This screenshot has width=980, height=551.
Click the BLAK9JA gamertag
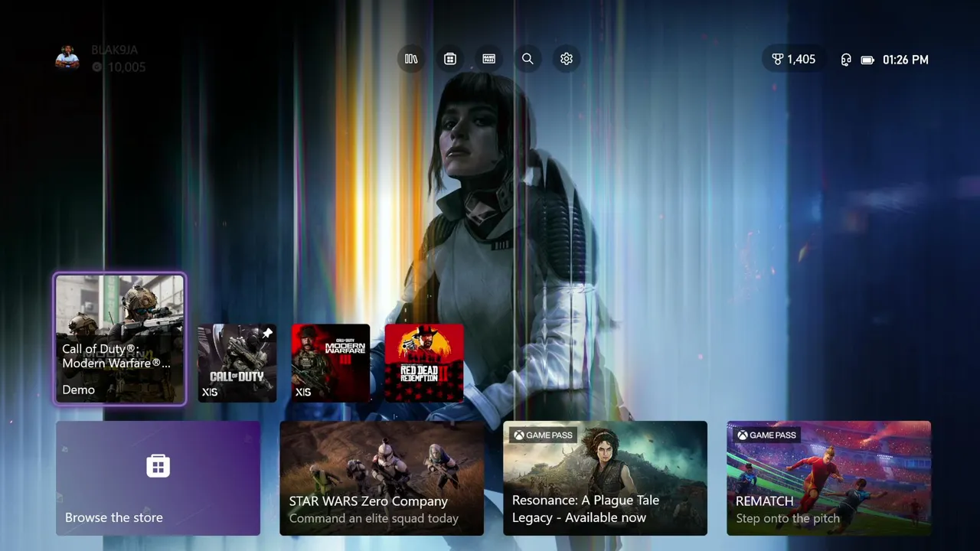coord(115,51)
